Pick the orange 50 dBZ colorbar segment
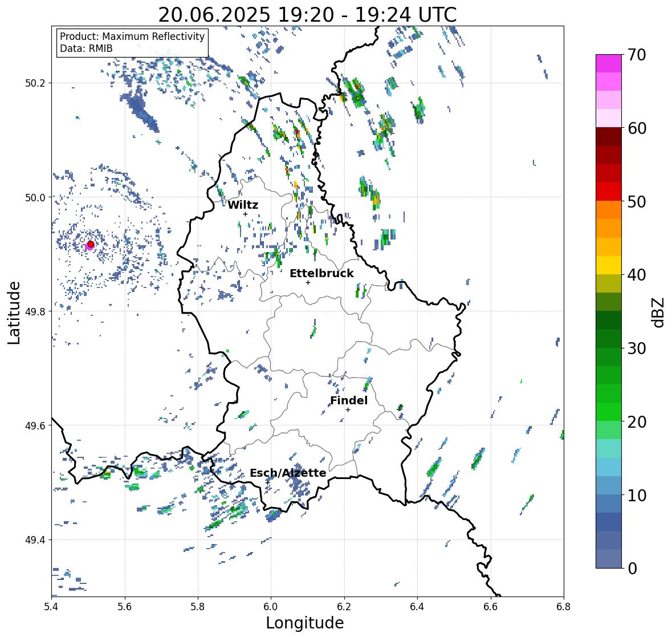672x637 pixels. click(x=609, y=210)
